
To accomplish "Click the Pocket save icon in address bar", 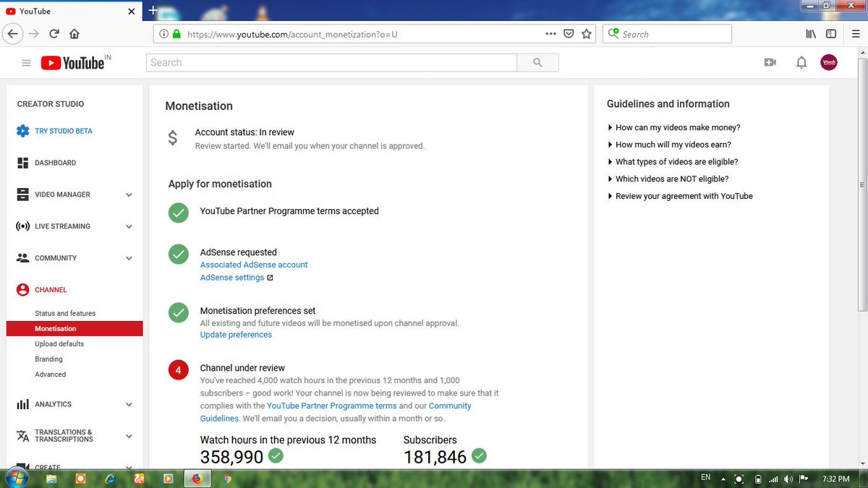I will pyautogui.click(x=569, y=34).
